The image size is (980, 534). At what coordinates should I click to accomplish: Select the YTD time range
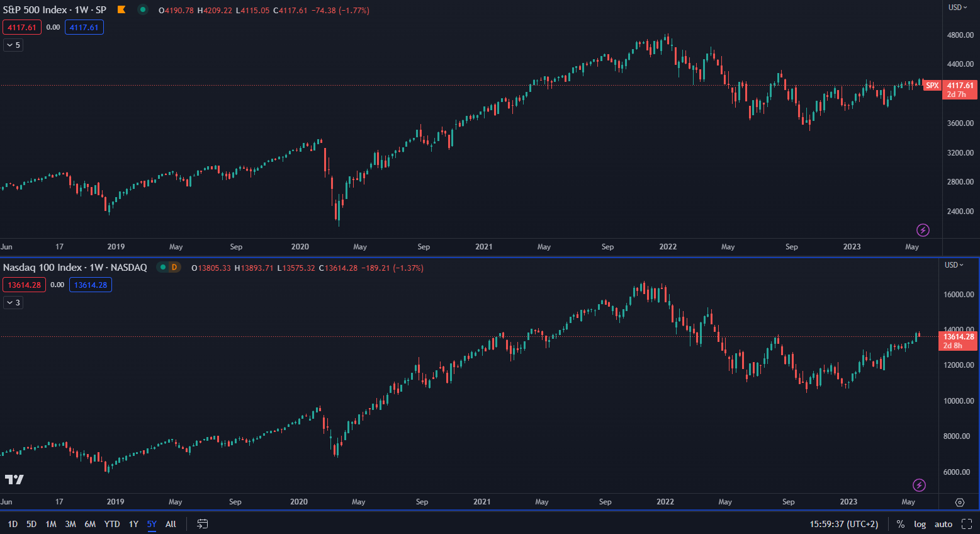[112, 524]
